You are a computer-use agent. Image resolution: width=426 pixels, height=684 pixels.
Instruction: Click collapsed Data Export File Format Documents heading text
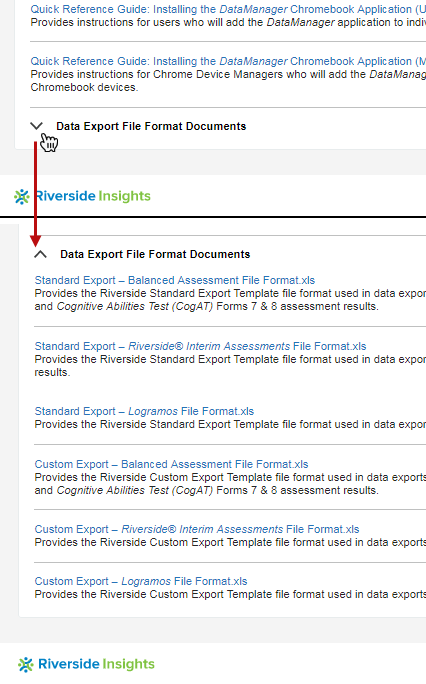tap(151, 126)
